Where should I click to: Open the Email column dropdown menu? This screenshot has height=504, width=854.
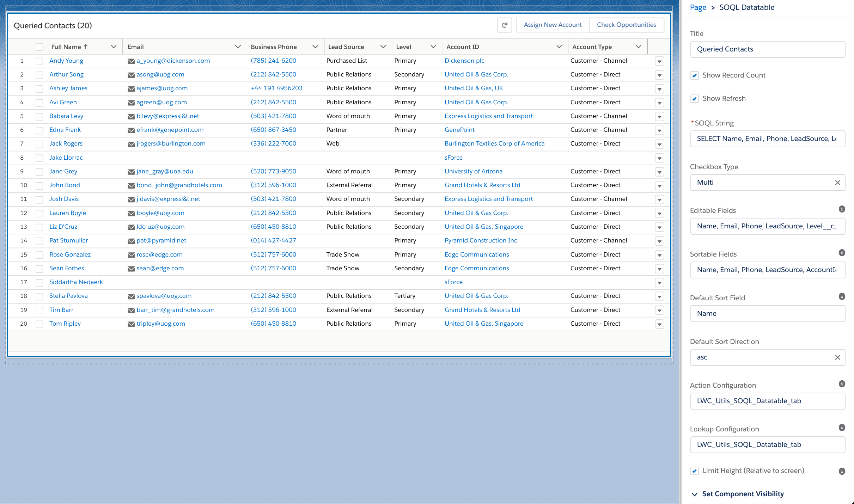238,47
